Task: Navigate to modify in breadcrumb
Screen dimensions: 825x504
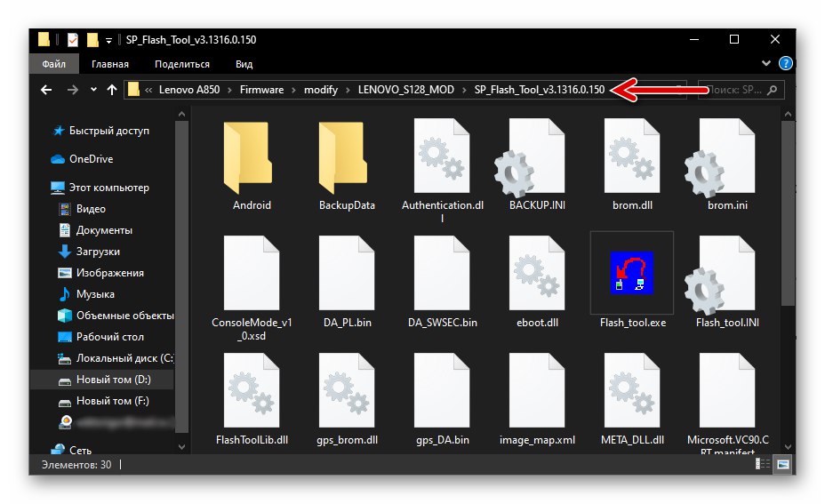Action: click(320, 90)
